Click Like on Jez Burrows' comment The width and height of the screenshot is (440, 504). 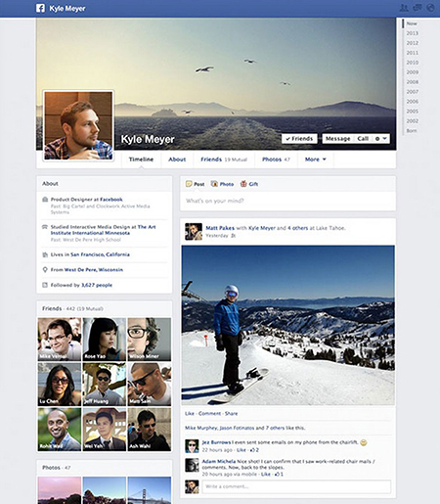click(x=242, y=450)
